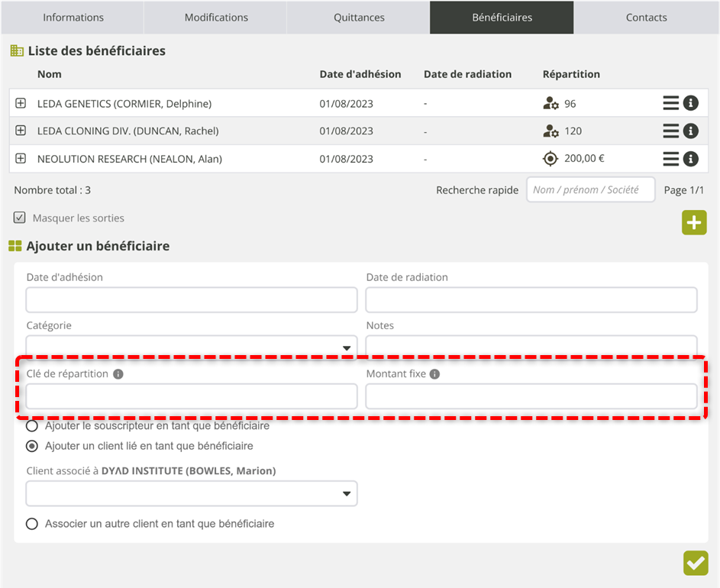Switch to the Quittances tab
This screenshot has height=588, width=720.
tap(359, 17)
